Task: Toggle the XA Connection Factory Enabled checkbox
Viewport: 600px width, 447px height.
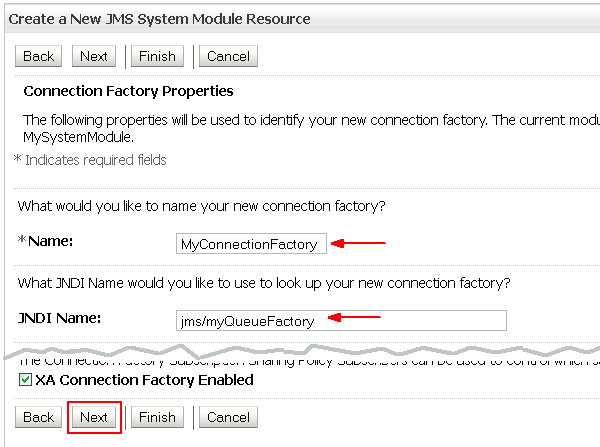Action: (25, 381)
